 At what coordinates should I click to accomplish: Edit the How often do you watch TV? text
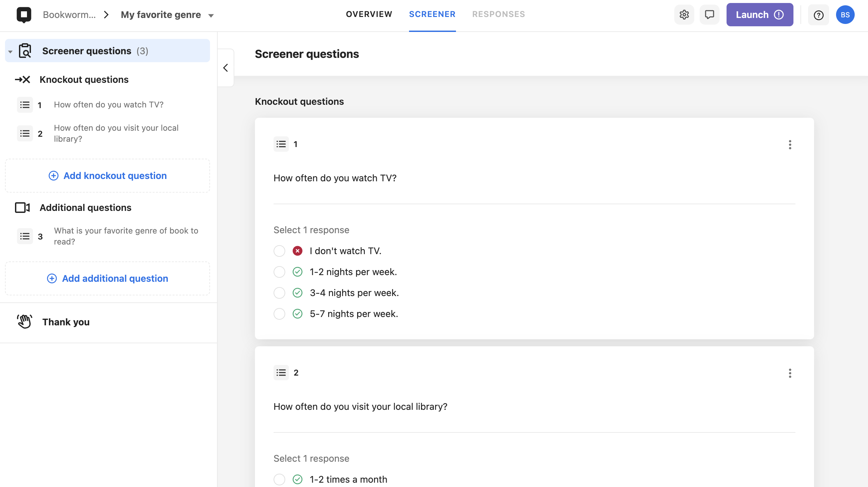[x=335, y=178]
